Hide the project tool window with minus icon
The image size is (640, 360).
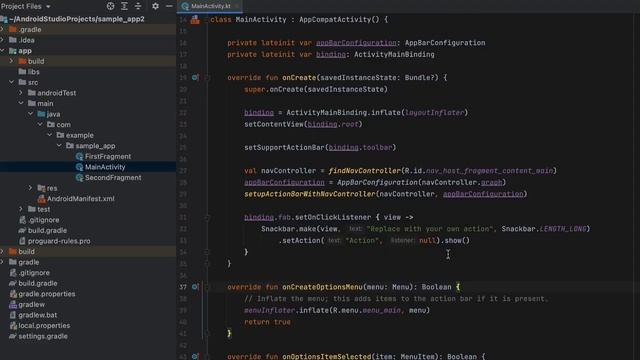click(x=169, y=6)
